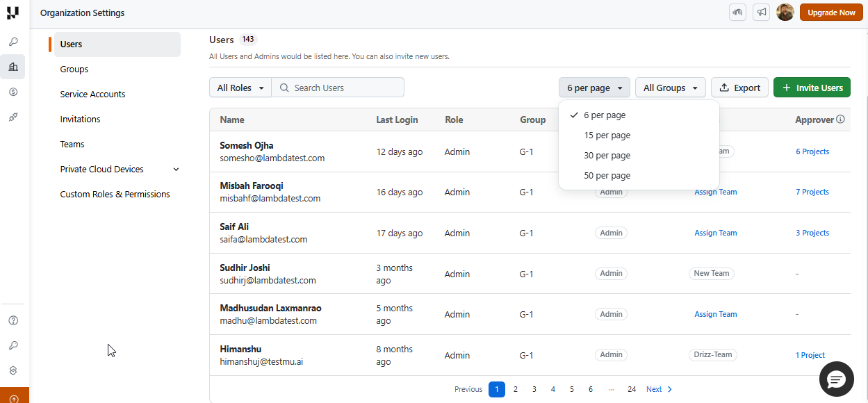Screen dimensions: 868x403
Task: Click email himanshuj@testmu.ai
Action: [x=261, y=362]
